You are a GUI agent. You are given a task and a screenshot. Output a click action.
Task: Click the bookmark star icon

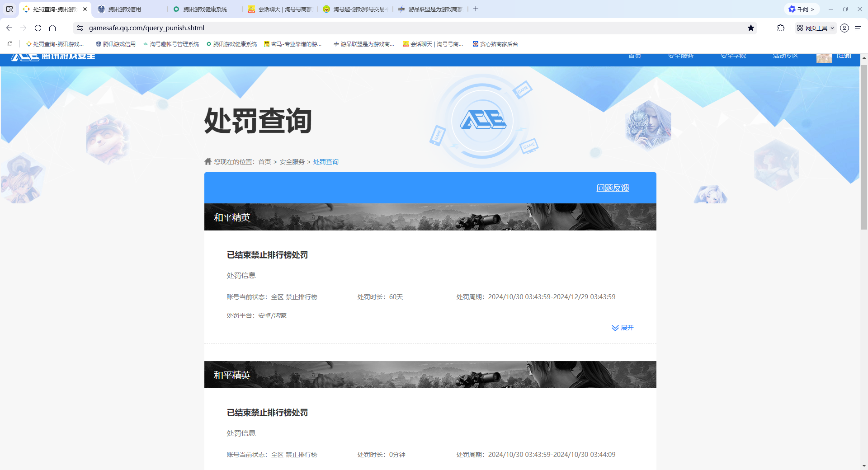pos(751,28)
